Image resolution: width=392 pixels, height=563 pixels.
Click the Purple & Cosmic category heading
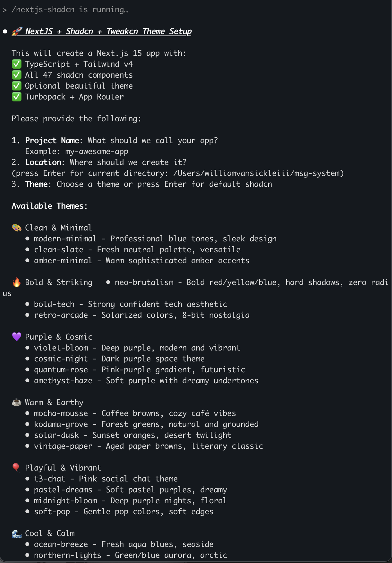tap(59, 337)
